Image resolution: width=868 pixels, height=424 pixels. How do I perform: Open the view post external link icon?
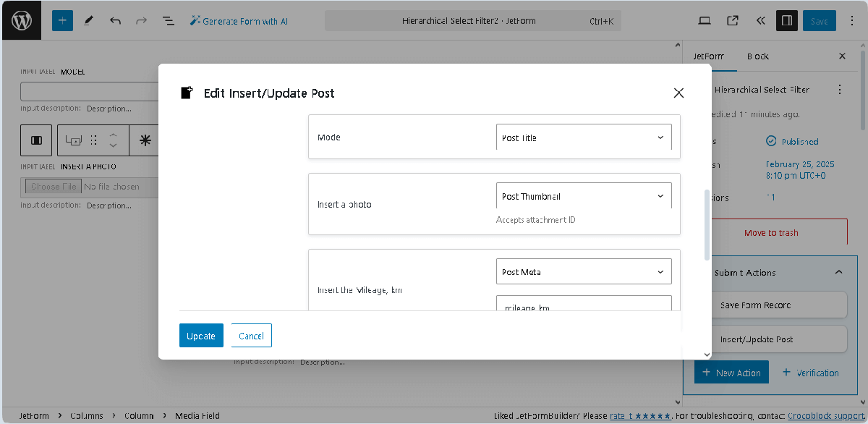pyautogui.click(x=732, y=20)
